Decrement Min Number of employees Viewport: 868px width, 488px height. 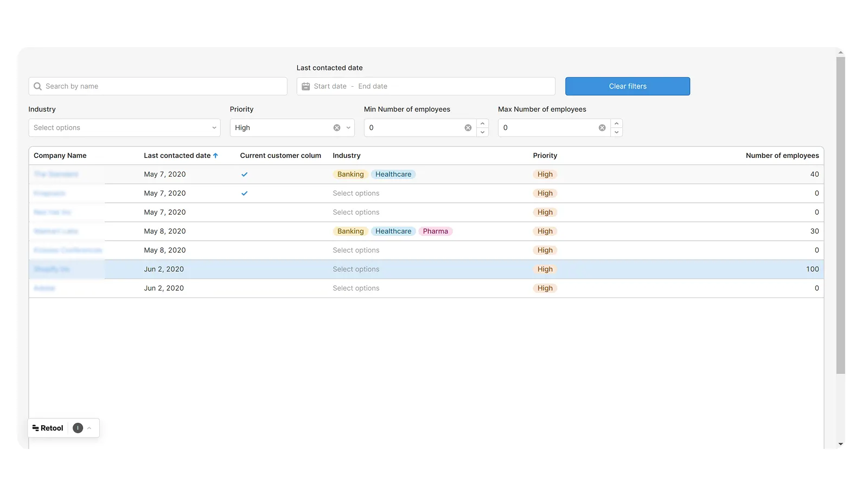[x=482, y=132]
